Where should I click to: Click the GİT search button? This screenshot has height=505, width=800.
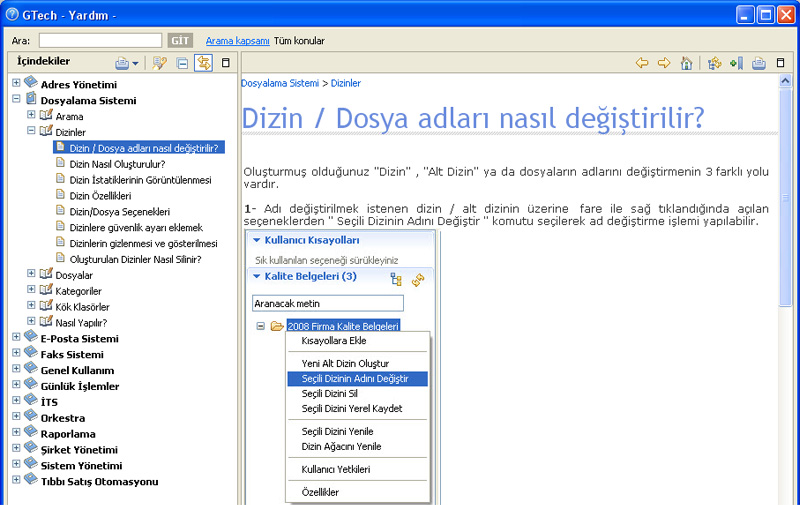tap(180, 40)
